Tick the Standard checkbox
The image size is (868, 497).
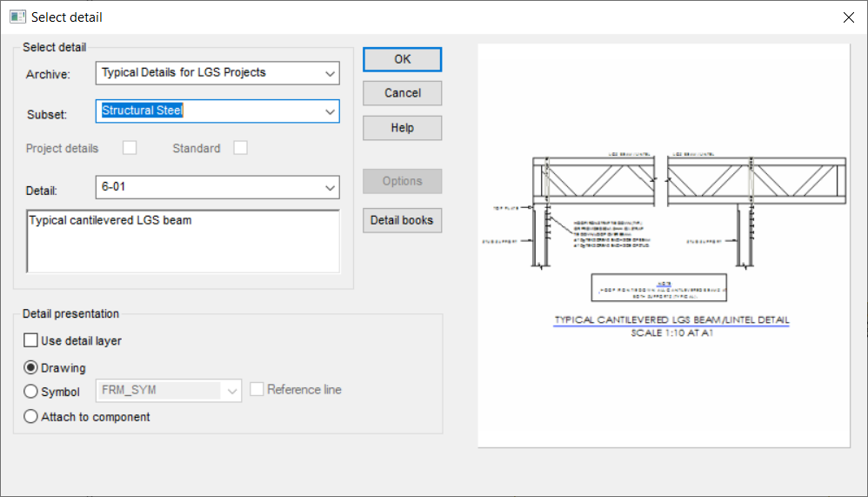pyautogui.click(x=240, y=148)
